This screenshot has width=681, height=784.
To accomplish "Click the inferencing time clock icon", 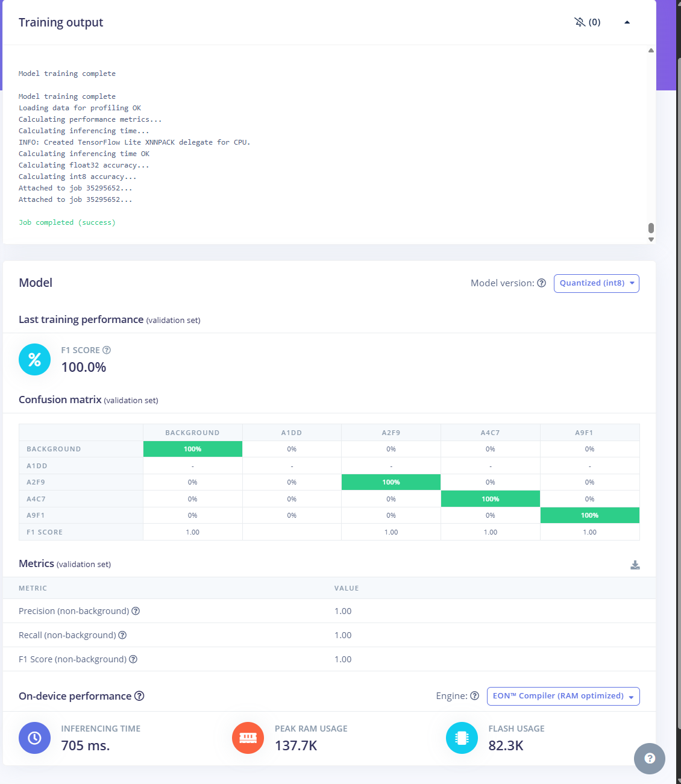I will [x=35, y=738].
